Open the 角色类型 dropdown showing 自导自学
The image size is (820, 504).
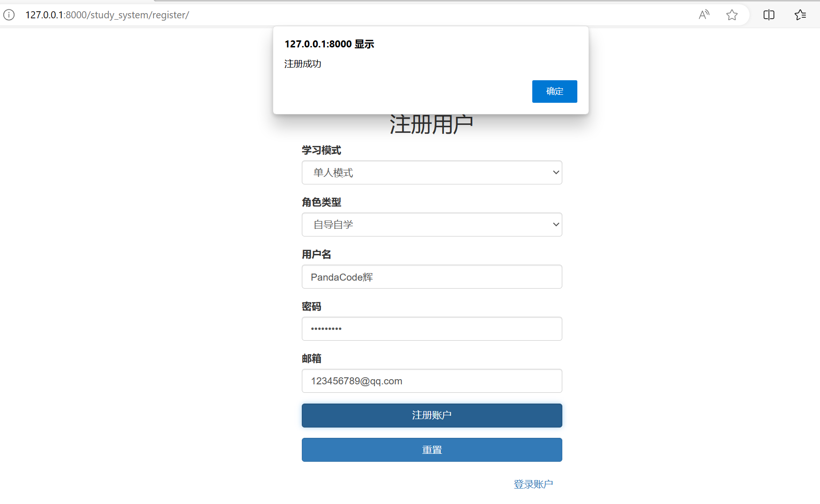(x=432, y=225)
